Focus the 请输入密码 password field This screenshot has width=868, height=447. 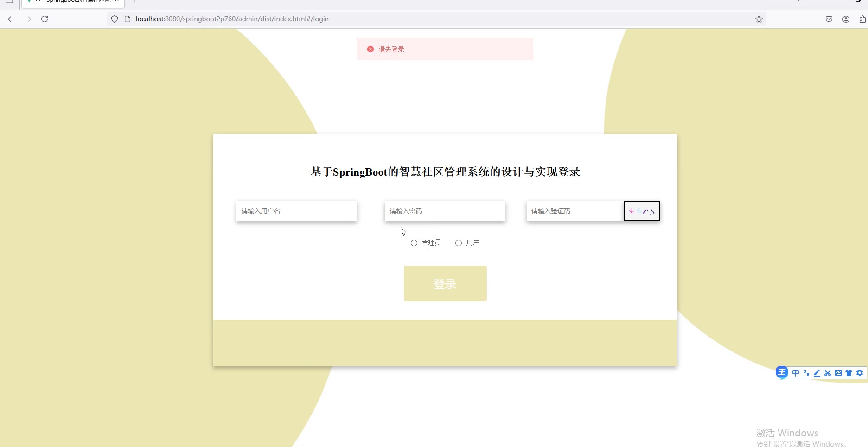pos(445,211)
